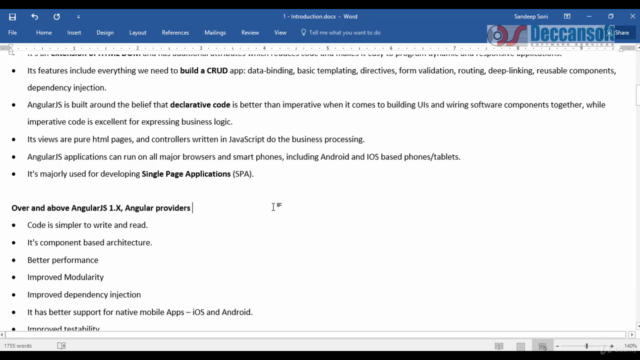Click the bold text 'declarative code'
The height and width of the screenshot is (360, 640).
pos(200,105)
